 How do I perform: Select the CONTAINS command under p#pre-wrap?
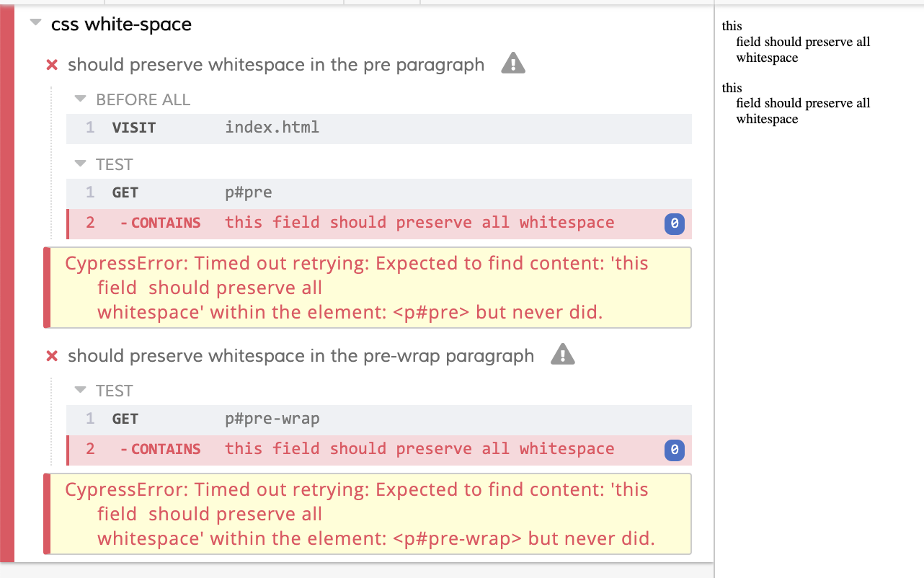(x=379, y=450)
